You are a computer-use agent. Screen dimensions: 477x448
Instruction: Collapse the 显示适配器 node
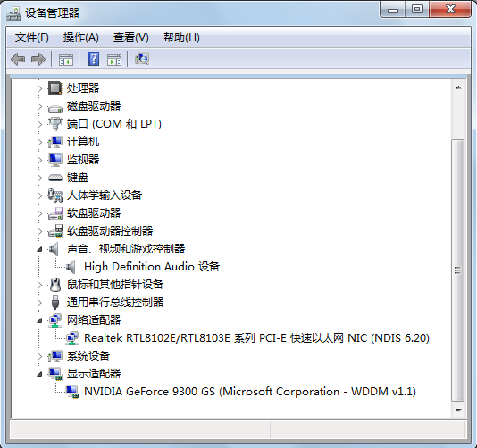click(x=39, y=374)
